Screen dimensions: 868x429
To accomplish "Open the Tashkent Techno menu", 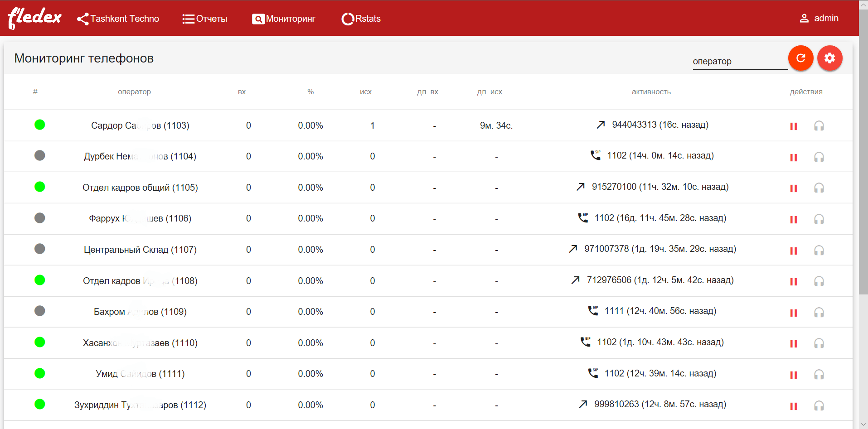I will pyautogui.click(x=118, y=19).
